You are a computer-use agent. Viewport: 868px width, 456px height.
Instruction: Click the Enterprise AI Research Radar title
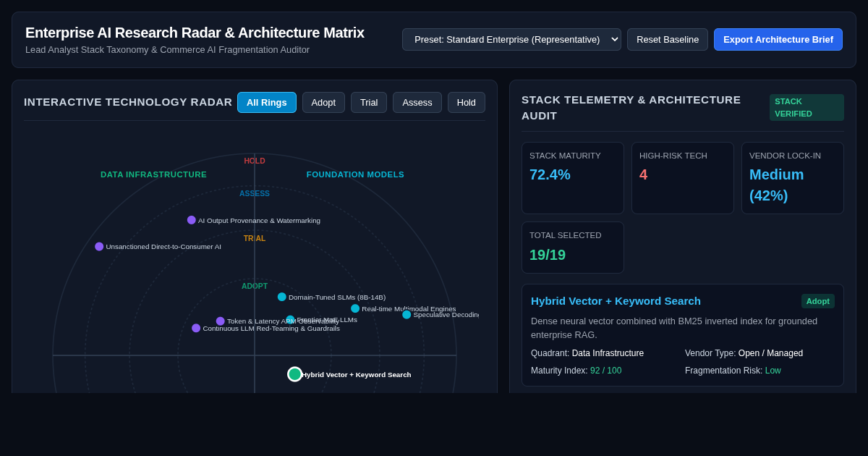(195, 33)
